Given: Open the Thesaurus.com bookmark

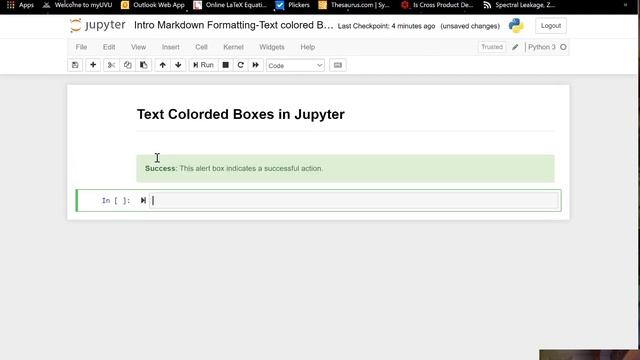Looking at the screenshot, I should pyautogui.click(x=354, y=5).
